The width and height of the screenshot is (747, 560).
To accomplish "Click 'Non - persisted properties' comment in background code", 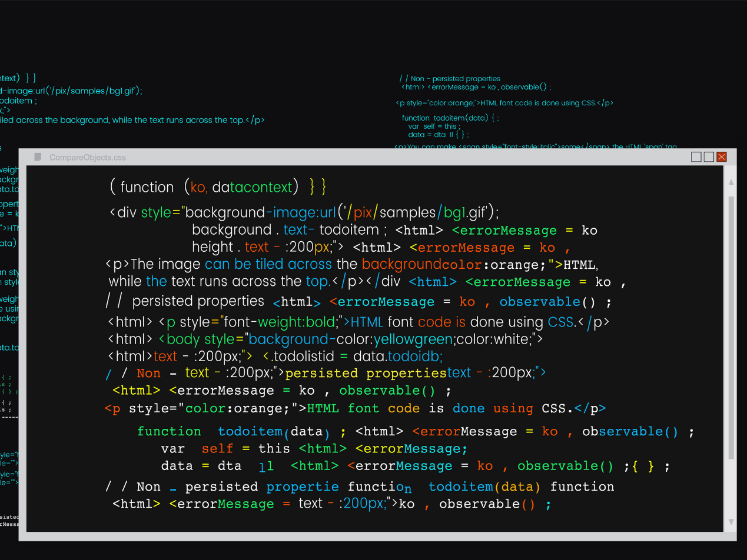I will click(x=455, y=79).
